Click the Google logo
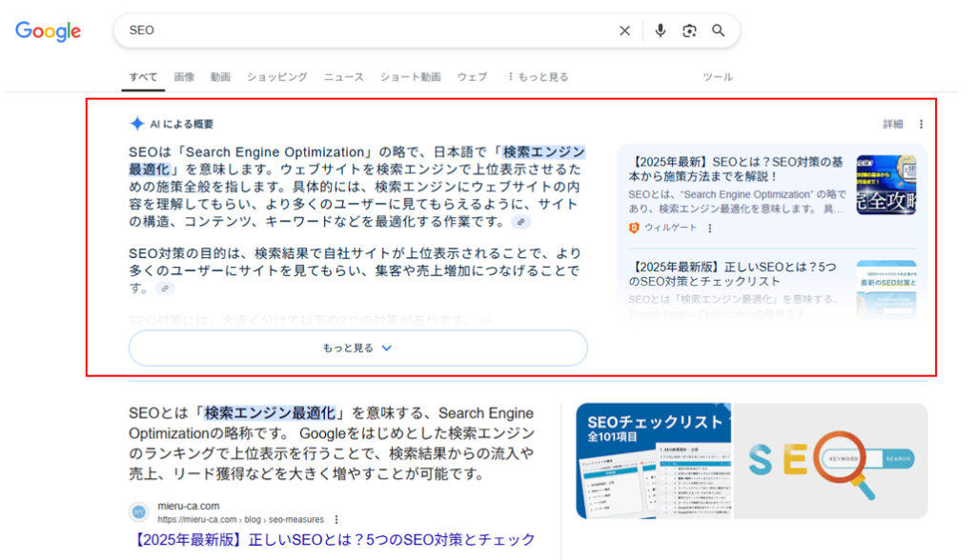Screen dimensions: 976x560 point(48,30)
